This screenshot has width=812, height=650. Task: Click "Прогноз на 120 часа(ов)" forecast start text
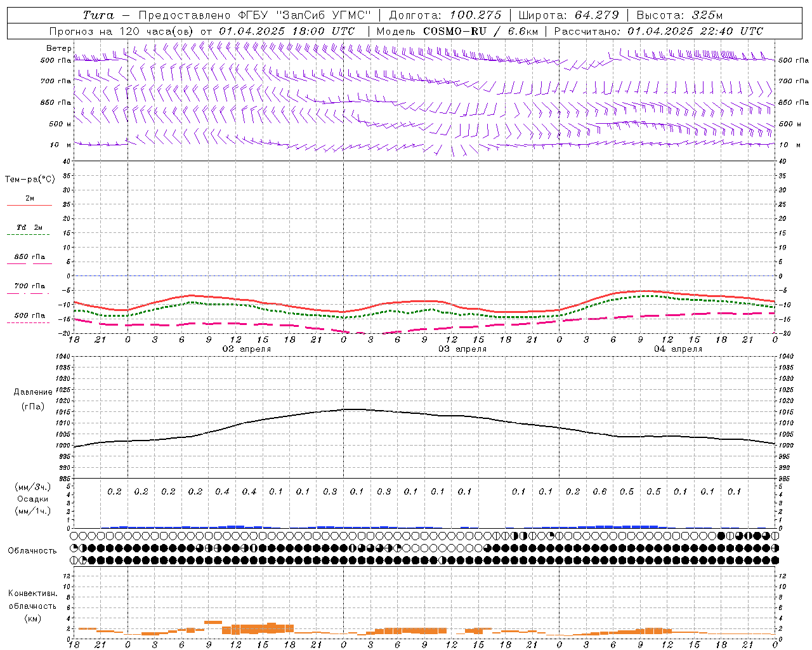click(x=122, y=31)
